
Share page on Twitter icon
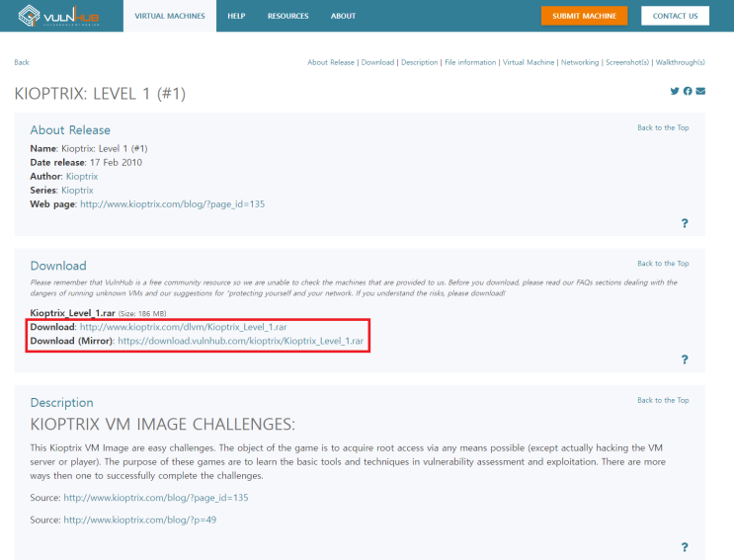pyautogui.click(x=674, y=91)
